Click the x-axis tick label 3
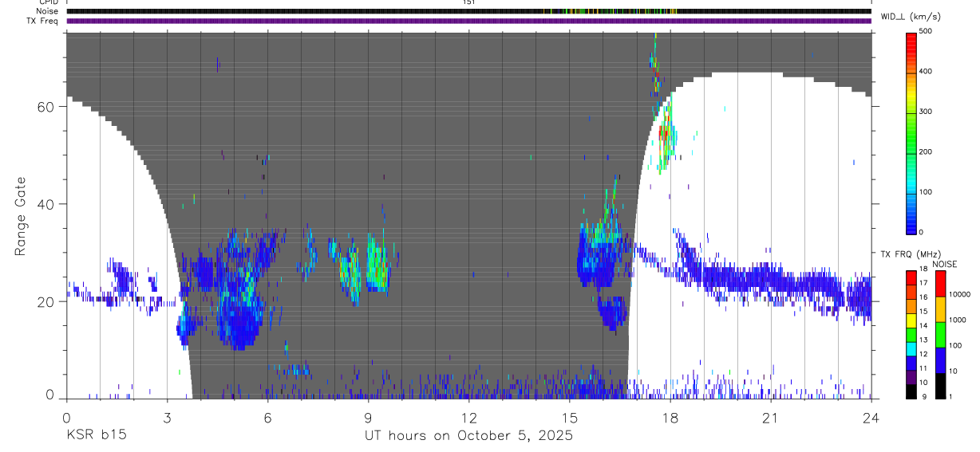This screenshot has height=452, width=980. [x=167, y=418]
